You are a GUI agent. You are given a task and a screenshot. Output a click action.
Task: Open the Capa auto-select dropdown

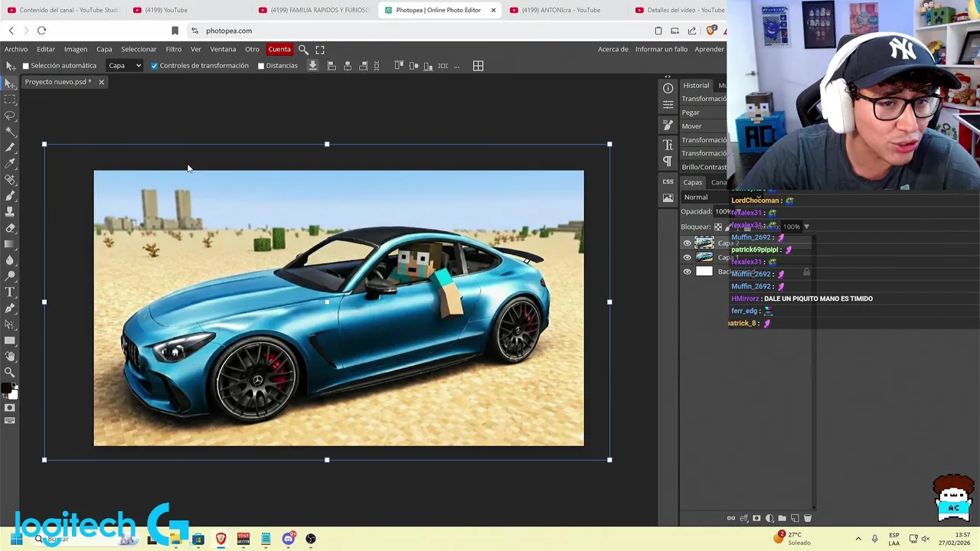click(x=124, y=66)
